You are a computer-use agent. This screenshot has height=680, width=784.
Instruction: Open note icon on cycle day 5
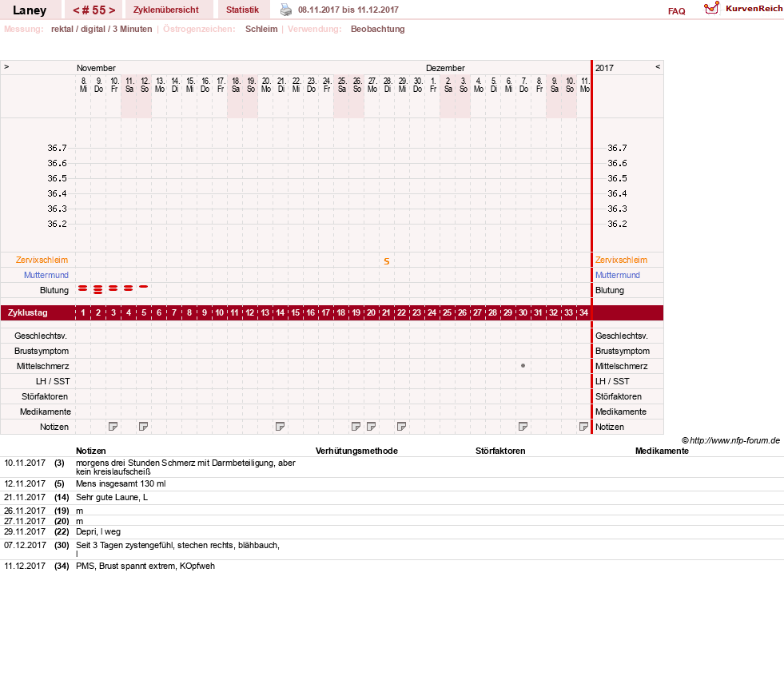(x=144, y=427)
